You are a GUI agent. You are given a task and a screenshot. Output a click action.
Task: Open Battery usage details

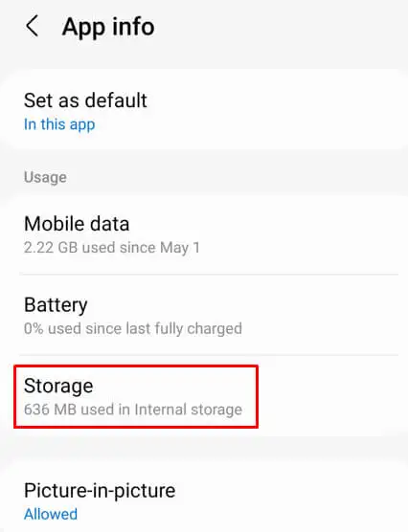(204, 315)
